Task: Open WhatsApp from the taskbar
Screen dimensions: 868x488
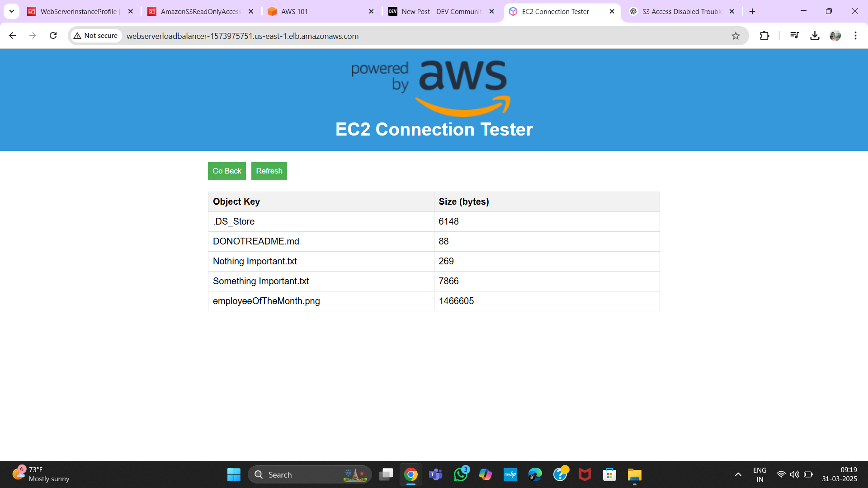Action: tap(461, 474)
